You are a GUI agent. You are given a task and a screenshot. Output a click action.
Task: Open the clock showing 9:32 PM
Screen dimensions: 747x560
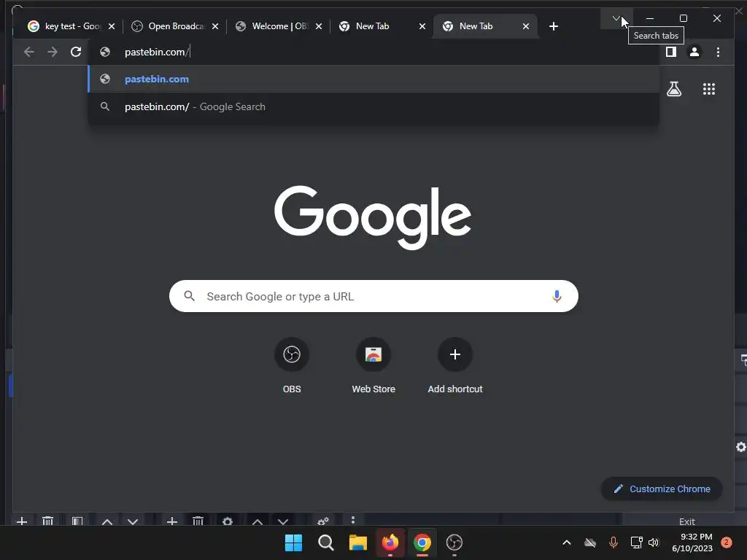point(692,542)
